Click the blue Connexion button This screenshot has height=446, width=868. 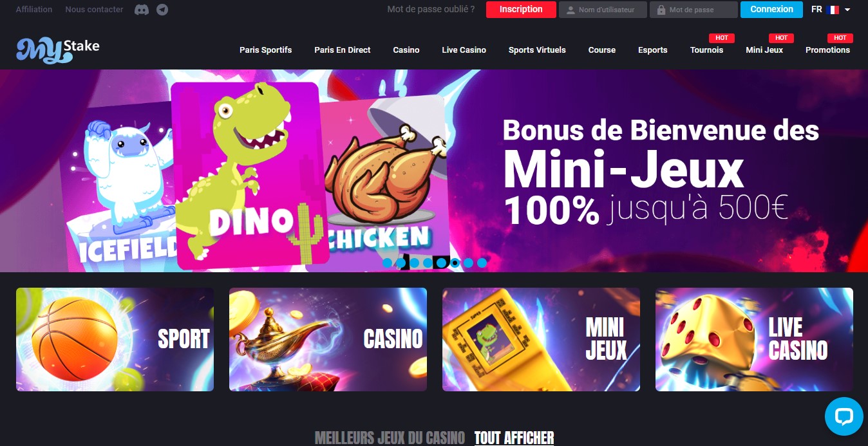(771, 9)
